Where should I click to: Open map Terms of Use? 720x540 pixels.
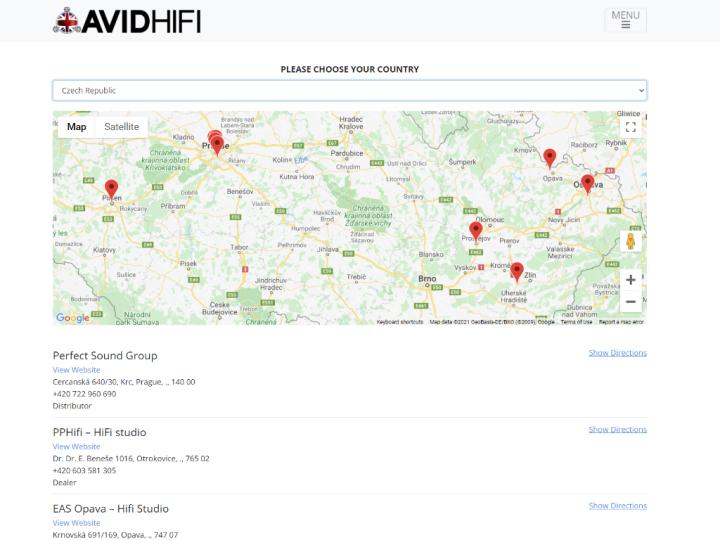(x=576, y=322)
